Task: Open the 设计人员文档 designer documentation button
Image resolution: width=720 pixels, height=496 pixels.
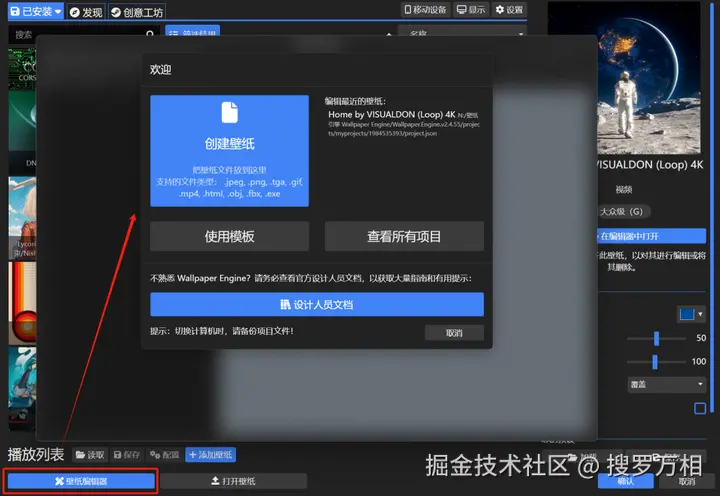Action: (317, 304)
